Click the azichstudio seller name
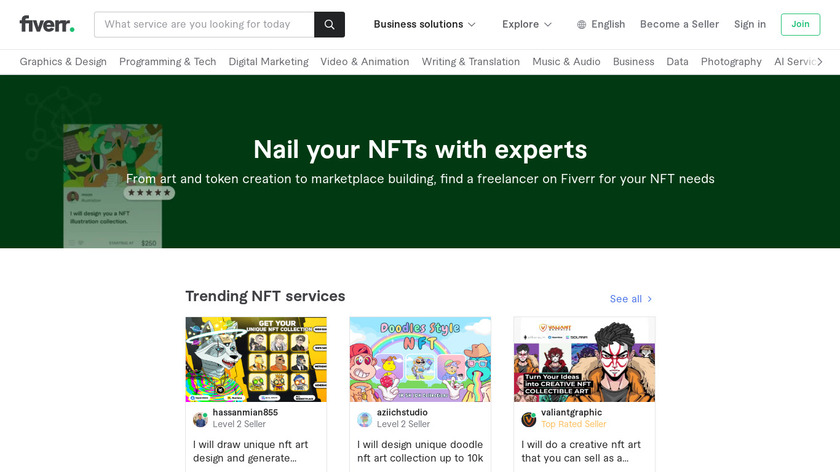The height and width of the screenshot is (472, 840). (x=402, y=413)
